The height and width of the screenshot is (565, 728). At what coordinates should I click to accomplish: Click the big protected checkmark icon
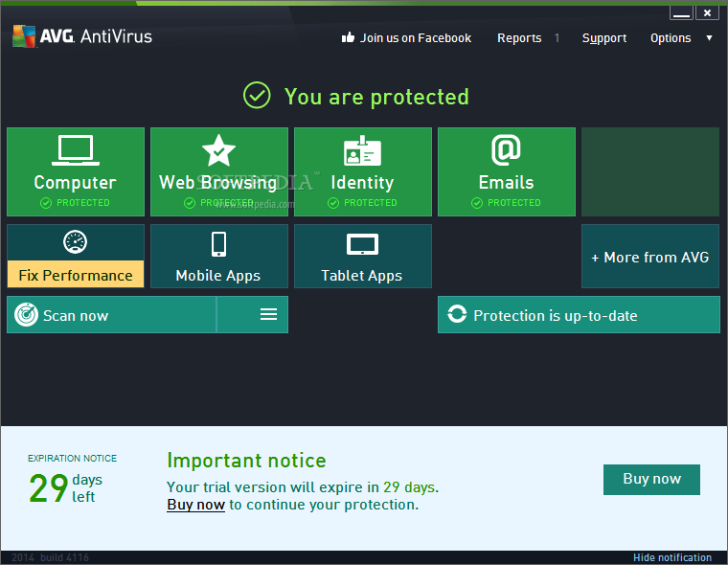(x=257, y=95)
